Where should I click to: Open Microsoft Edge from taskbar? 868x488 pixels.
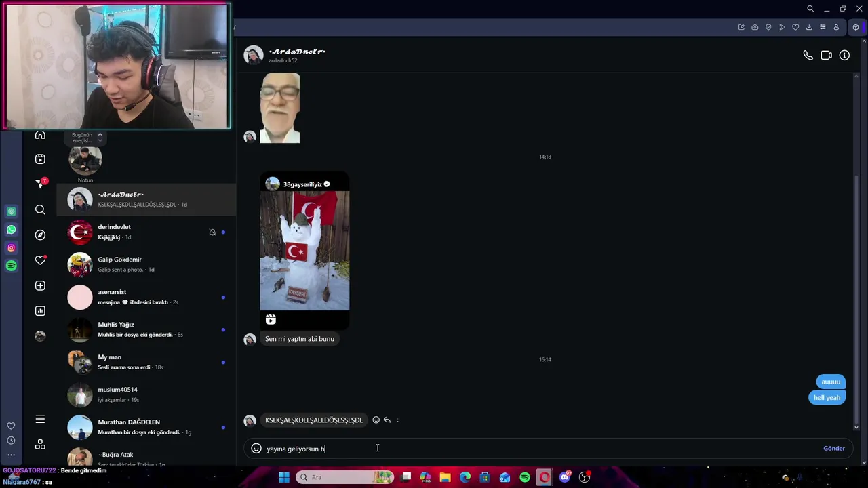coord(465,477)
